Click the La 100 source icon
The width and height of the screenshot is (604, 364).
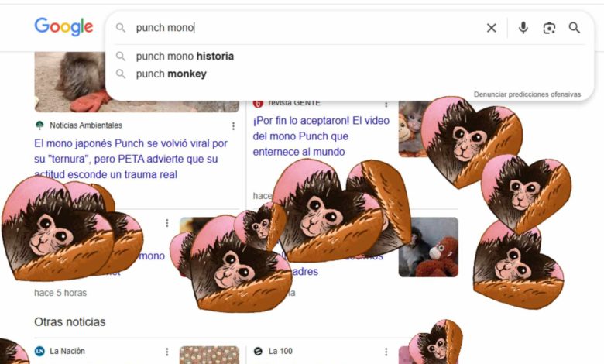(x=258, y=351)
